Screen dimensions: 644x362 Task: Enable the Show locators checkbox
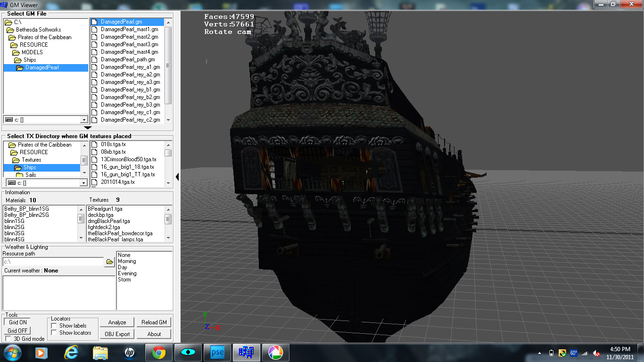pyautogui.click(x=54, y=333)
